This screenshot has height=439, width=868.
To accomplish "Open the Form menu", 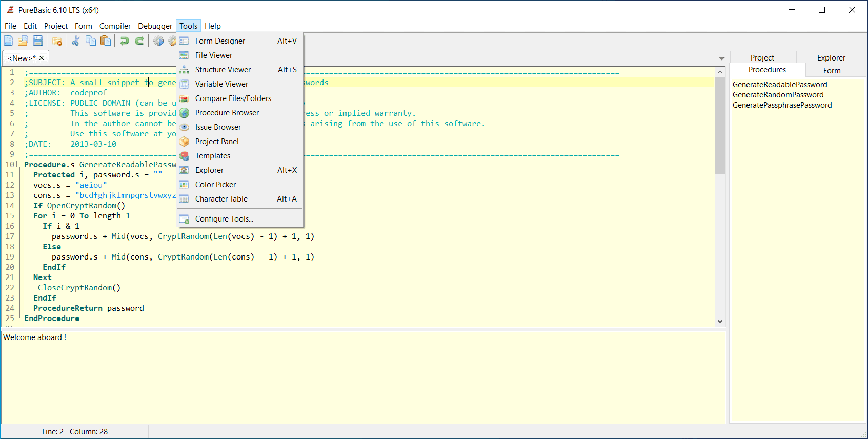I will click(84, 26).
